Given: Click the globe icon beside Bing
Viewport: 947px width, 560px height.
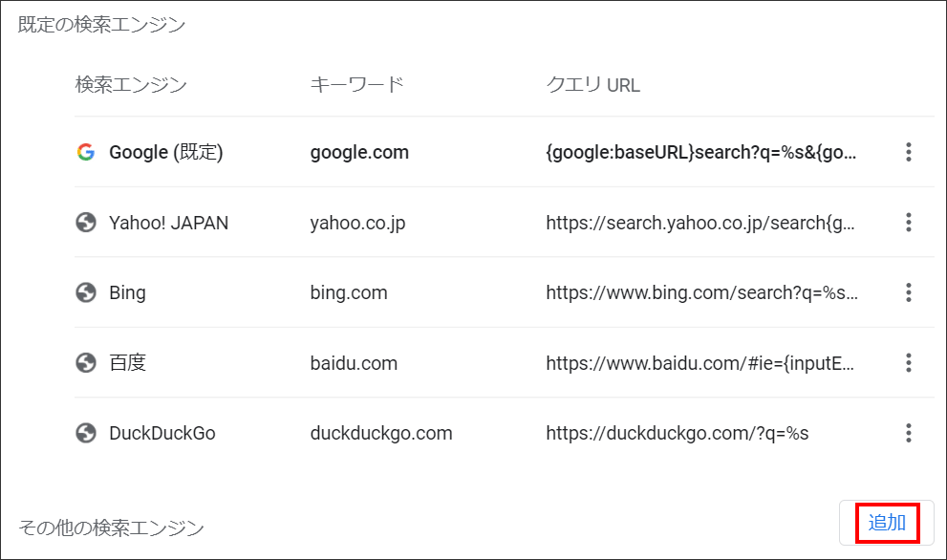Looking at the screenshot, I should coord(86,292).
